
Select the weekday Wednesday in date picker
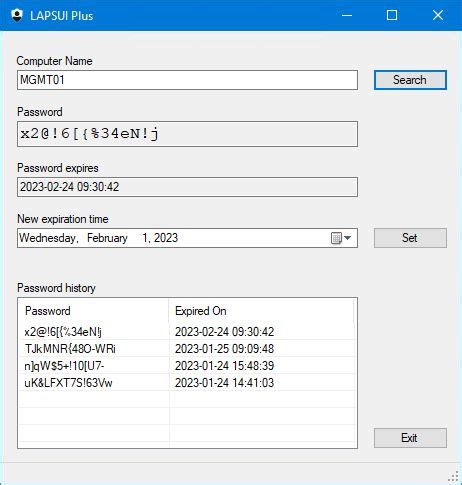point(49,238)
